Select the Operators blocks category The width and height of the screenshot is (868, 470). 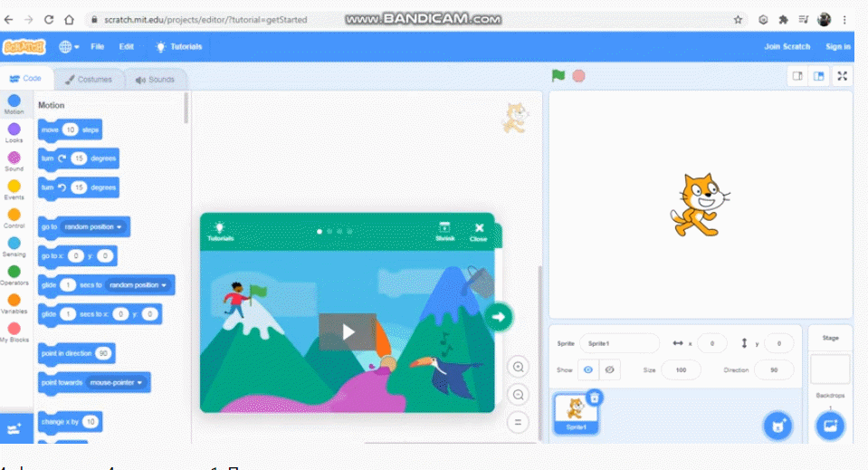pyautogui.click(x=14, y=275)
